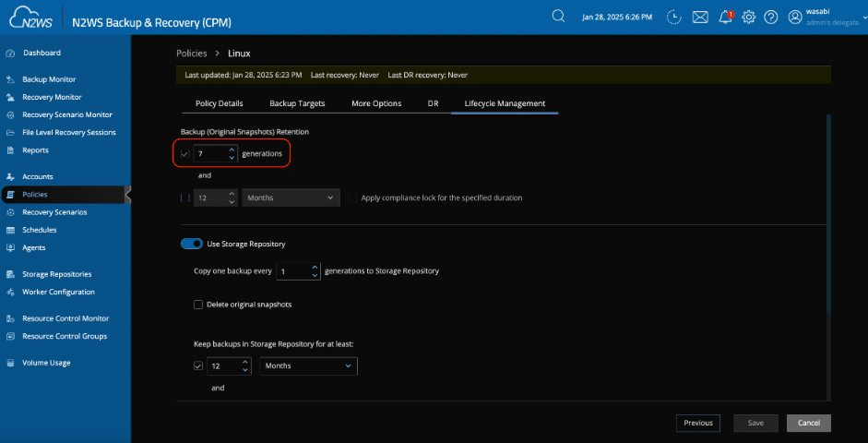
Task: Switch to the Backup Targets tab
Action: coord(297,103)
